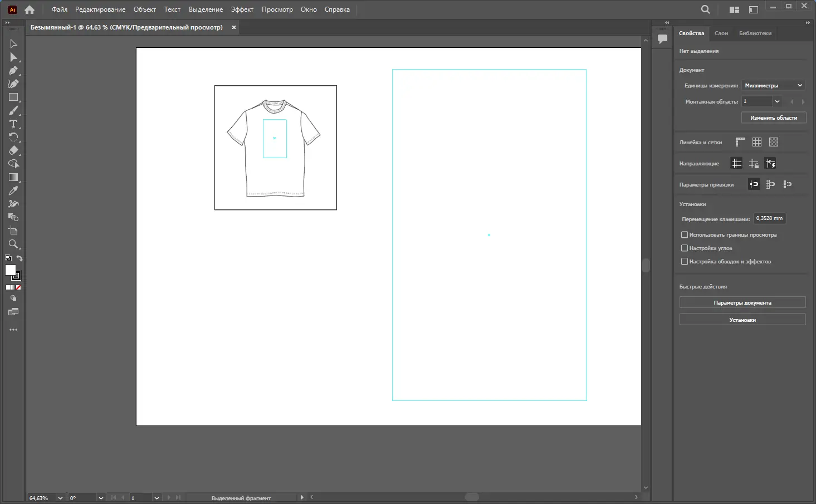The image size is (816, 504).
Task: Toggle snap to pixel
Action: click(787, 184)
